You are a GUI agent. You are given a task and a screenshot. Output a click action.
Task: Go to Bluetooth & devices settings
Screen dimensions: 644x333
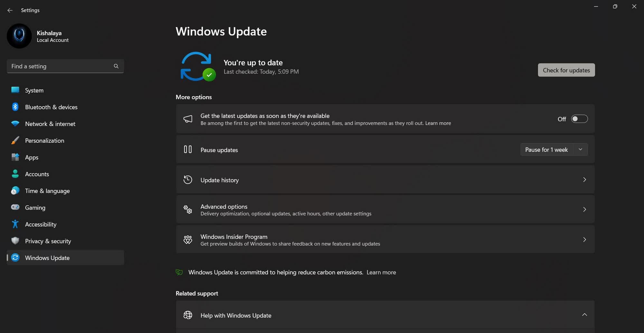pos(65,107)
